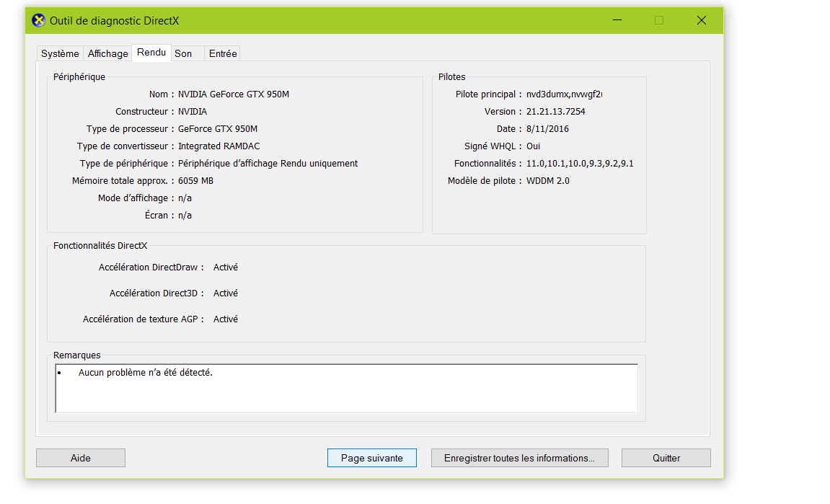
Task: Close the DirectX diagnostic window
Action: click(702, 21)
